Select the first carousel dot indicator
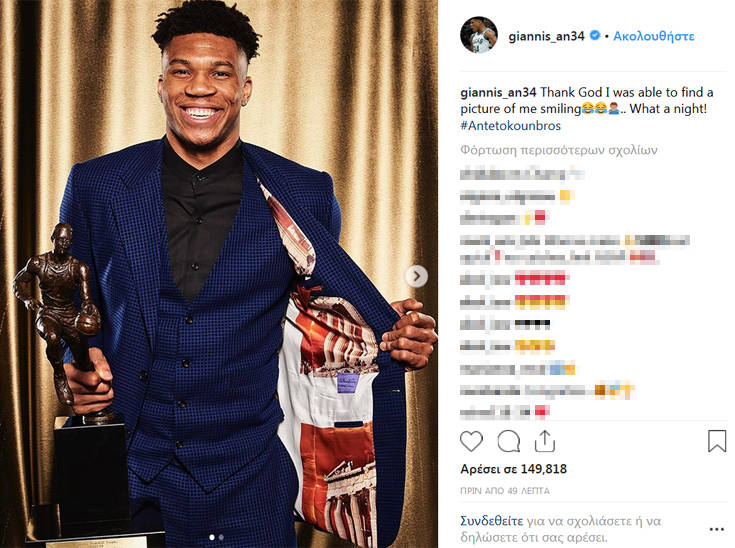 coord(212,537)
